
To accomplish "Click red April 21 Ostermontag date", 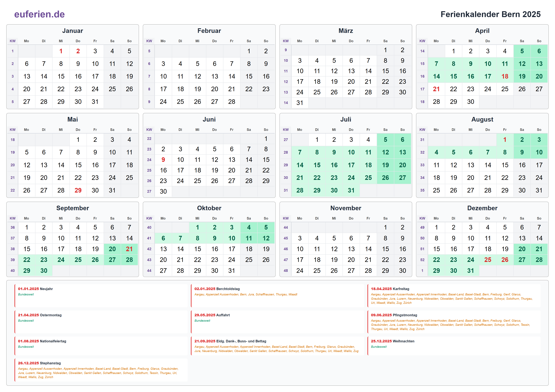I will (x=436, y=89).
